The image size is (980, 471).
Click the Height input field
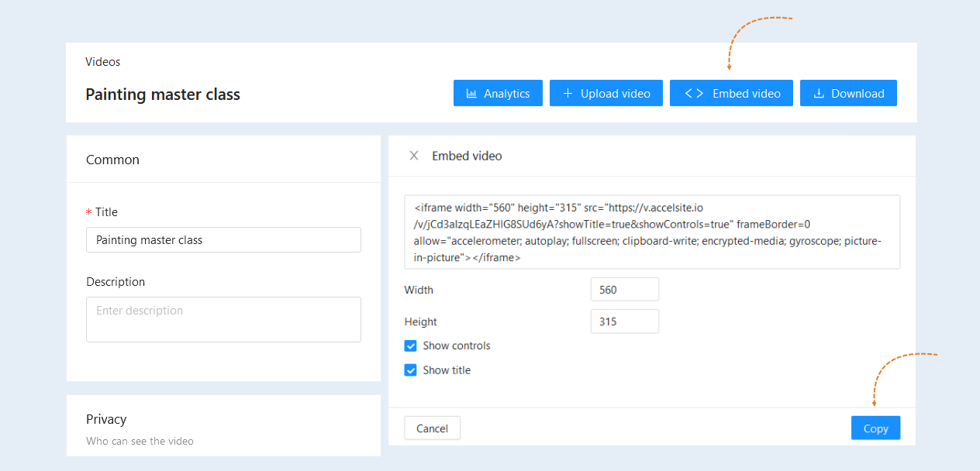pos(625,321)
